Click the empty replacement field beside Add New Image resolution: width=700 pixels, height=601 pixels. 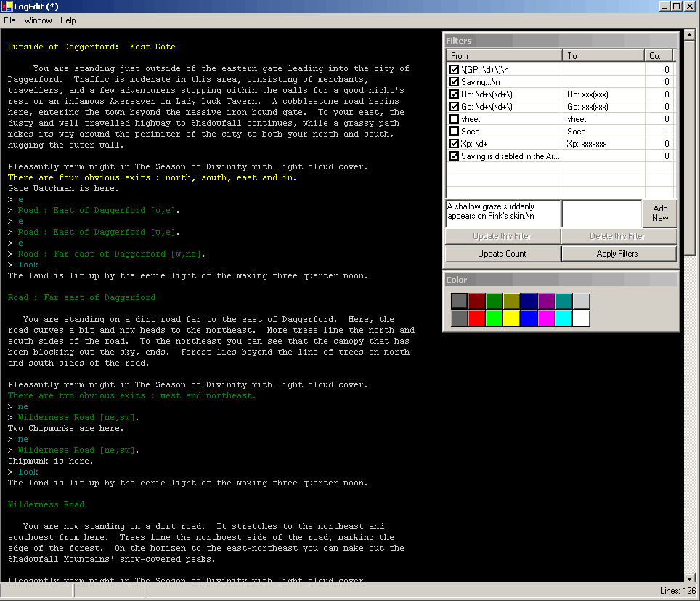coord(601,213)
